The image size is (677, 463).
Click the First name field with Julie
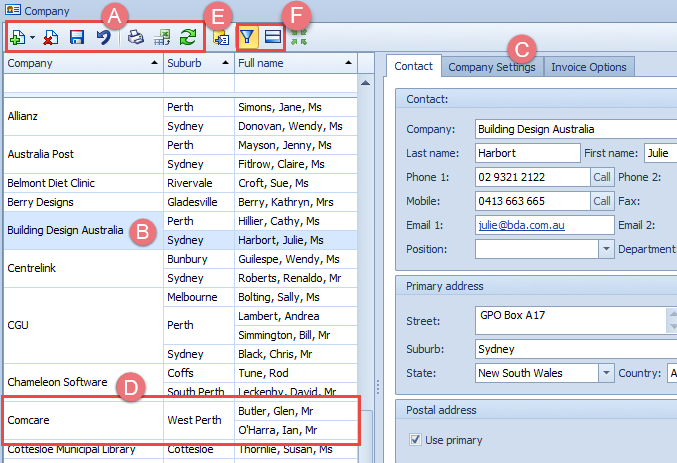pyautogui.click(x=661, y=153)
